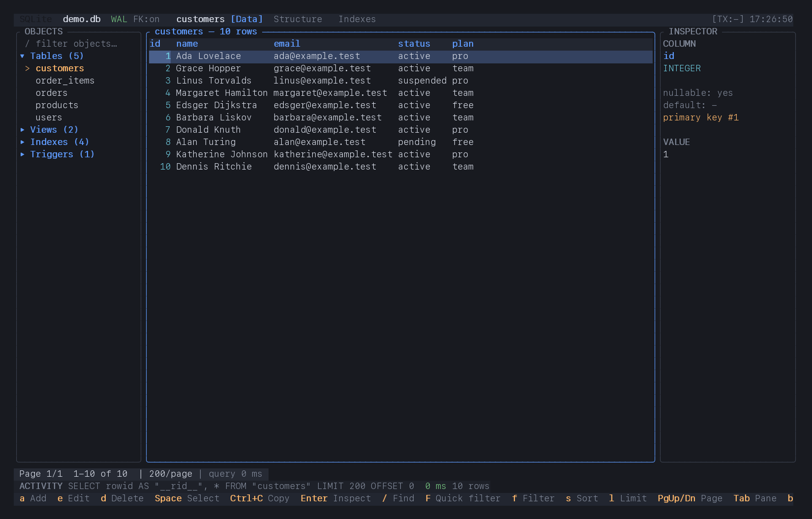Click the 's Sort' shortcut hint
812x519 pixels.
[582, 498]
